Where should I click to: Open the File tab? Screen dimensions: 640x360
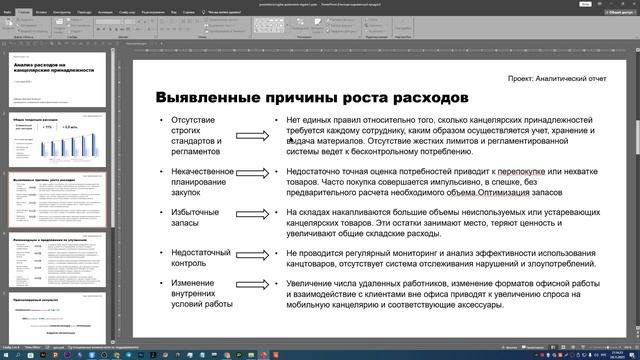[x=7, y=12]
